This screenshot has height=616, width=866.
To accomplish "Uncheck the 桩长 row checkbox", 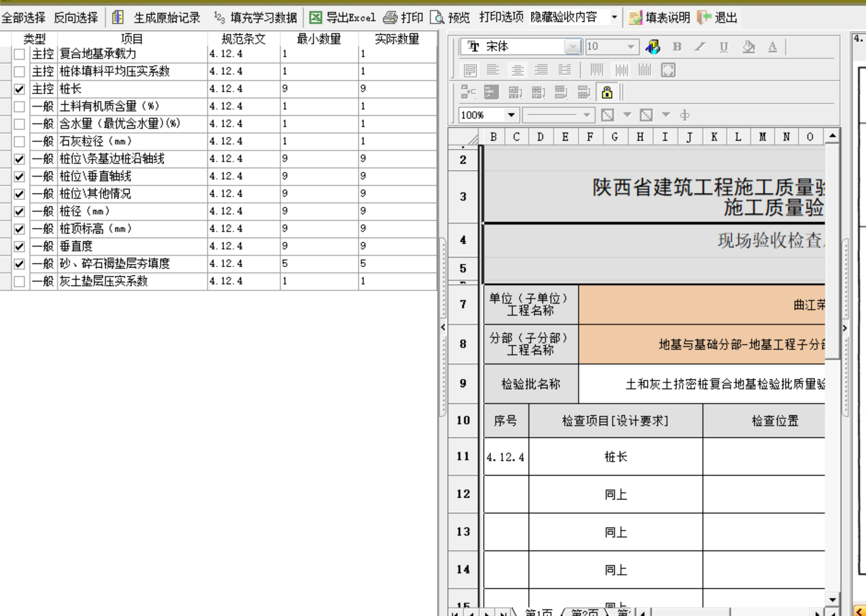I will point(20,90).
